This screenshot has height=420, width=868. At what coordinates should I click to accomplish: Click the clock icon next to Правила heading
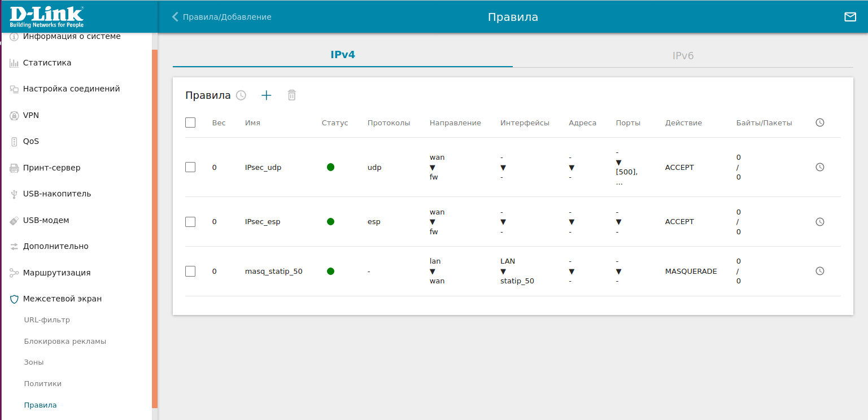point(241,95)
